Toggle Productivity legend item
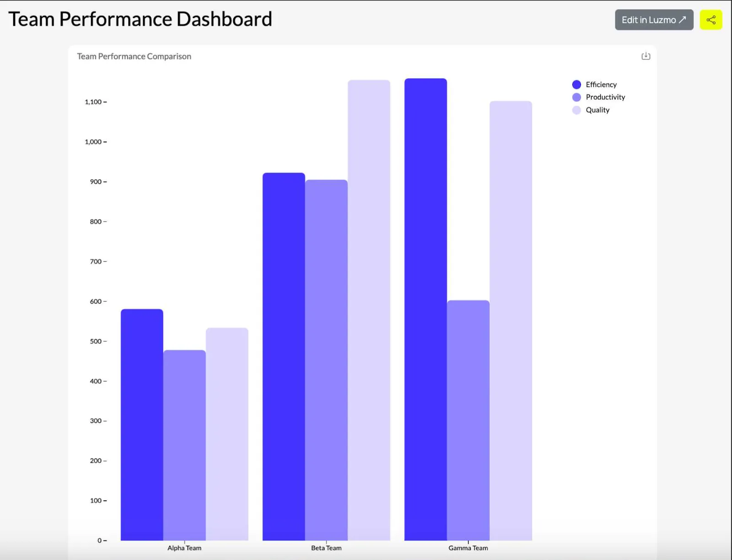Viewport: 732px width, 560px height. click(598, 97)
